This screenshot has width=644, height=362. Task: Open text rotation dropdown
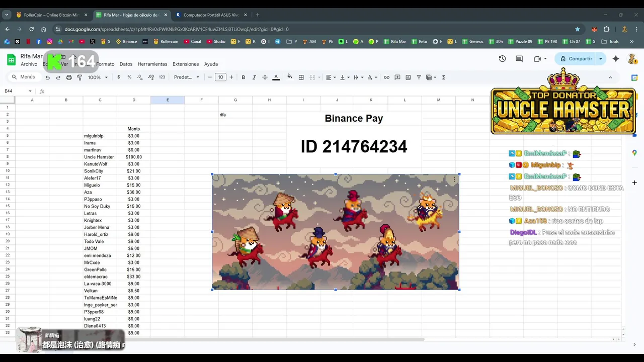click(x=372, y=77)
